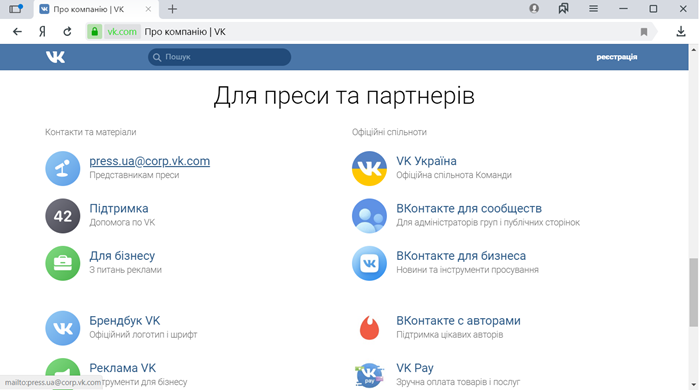Click the green megaphone Реклама VK icon
699x390 pixels.
62,374
